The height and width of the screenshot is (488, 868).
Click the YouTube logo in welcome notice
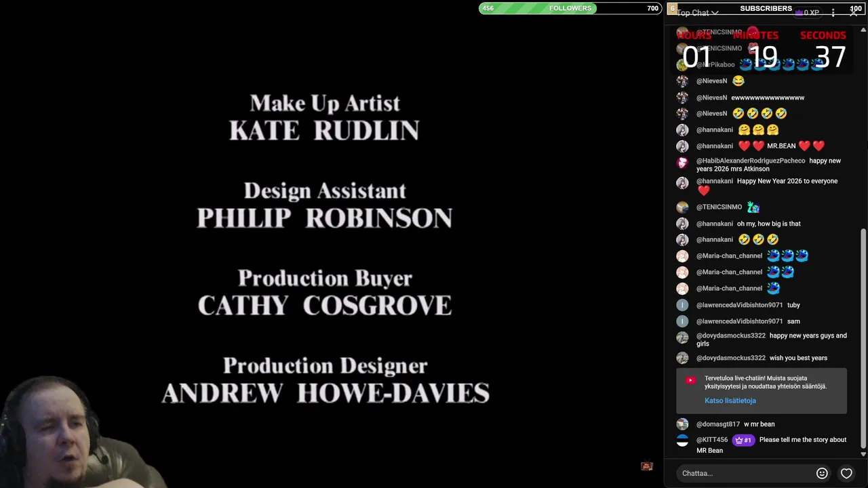pyautogui.click(x=690, y=380)
